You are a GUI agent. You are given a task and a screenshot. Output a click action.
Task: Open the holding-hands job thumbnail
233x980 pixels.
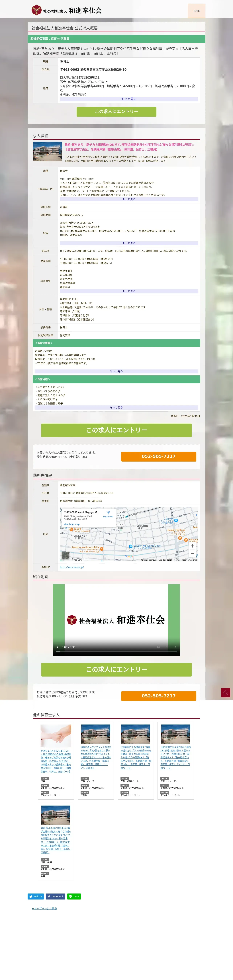pyautogui.click(x=56, y=736)
